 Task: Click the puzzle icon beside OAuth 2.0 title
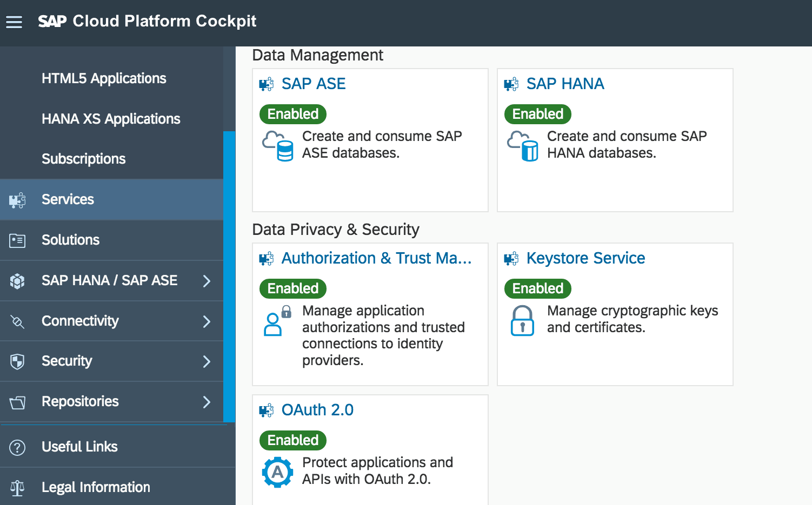pos(267,410)
